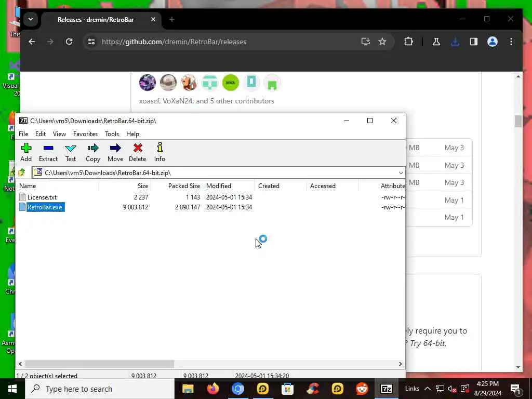Select the Releases dremin/RetroBar tab
The height and width of the screenshot is (399, 532).
tap(96, 20)
